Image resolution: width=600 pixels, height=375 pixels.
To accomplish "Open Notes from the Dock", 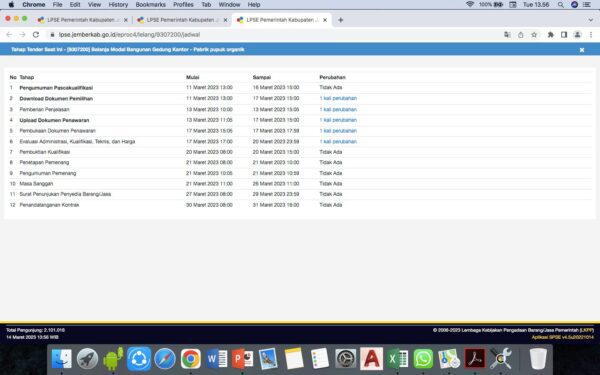I will point(294,359).
